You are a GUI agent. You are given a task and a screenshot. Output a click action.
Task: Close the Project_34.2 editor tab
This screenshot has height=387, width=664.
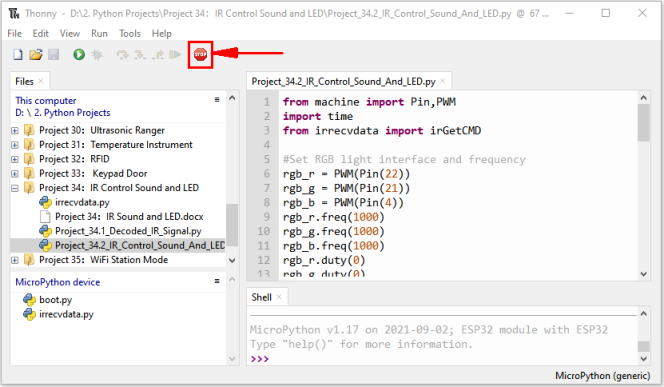(x=443, y=81)
